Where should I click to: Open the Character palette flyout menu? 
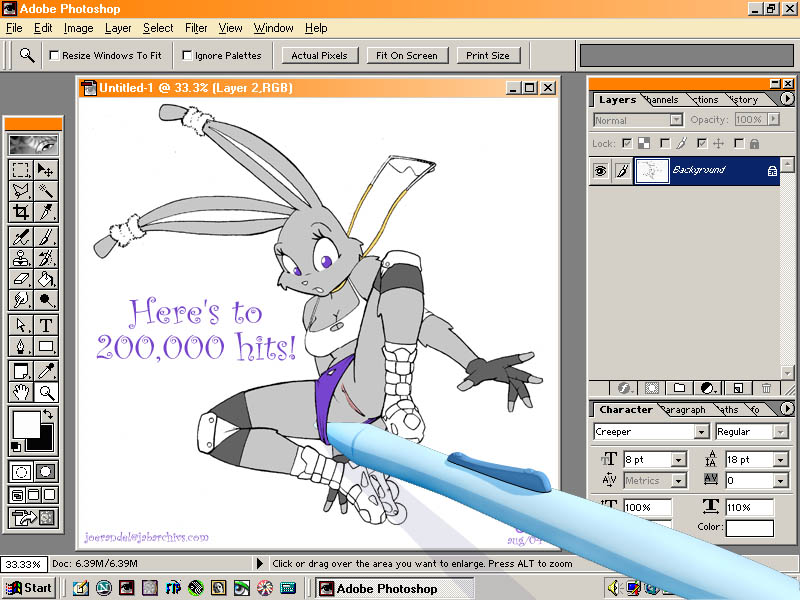pyautogui.click(x=787, y=408)
